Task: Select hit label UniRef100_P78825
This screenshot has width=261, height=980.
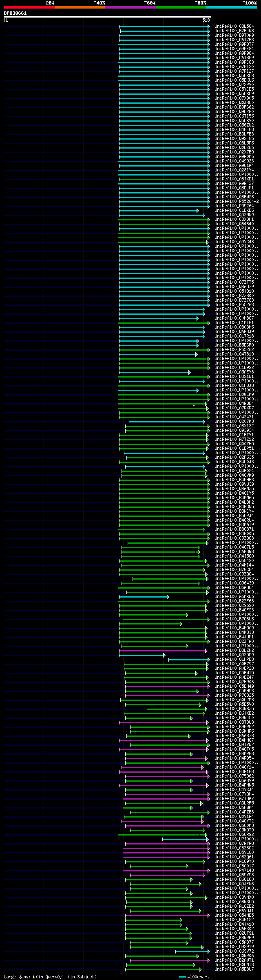Action: (x=234, y=696)
